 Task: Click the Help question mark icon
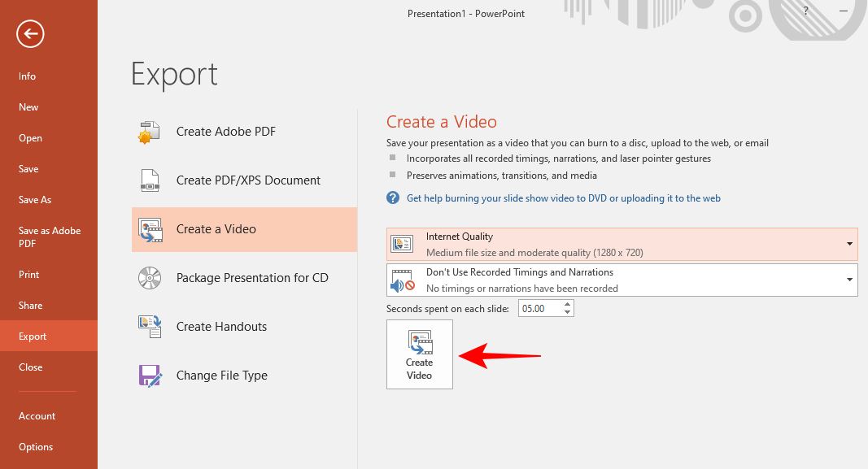coord(805,11)
